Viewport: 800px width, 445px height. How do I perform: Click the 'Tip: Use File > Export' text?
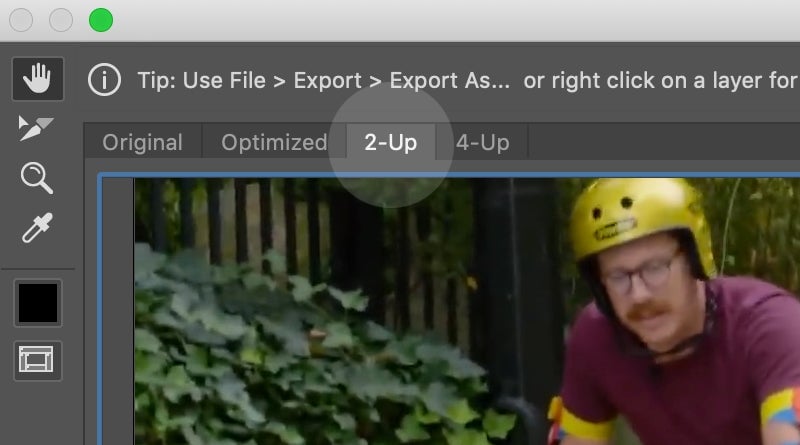249,81
